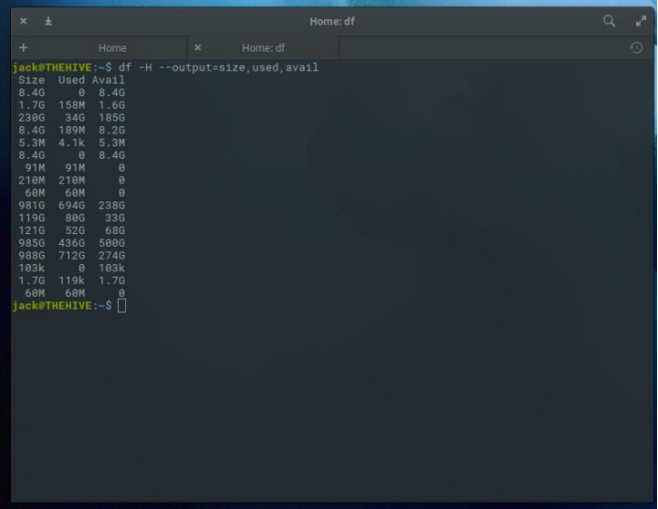Viewport: 658px width, 509px height.
Task: Click the df -H --output=size,used,avail command text
Action: coord(218,68)
